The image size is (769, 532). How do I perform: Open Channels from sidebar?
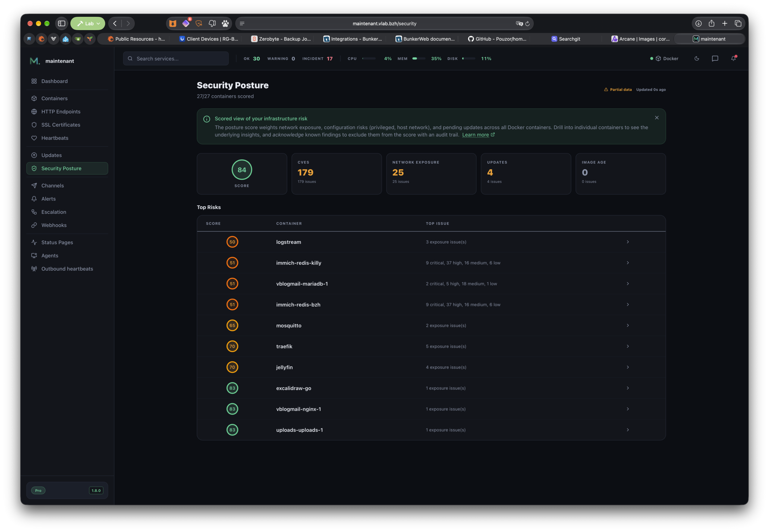67,186
